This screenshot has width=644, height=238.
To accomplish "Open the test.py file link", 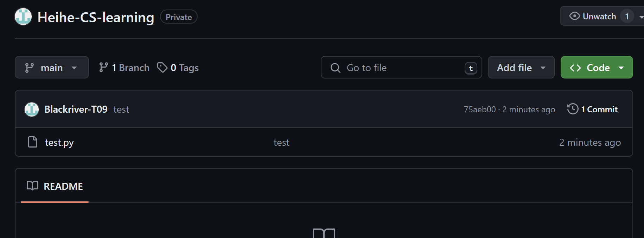I will point(59,143).
